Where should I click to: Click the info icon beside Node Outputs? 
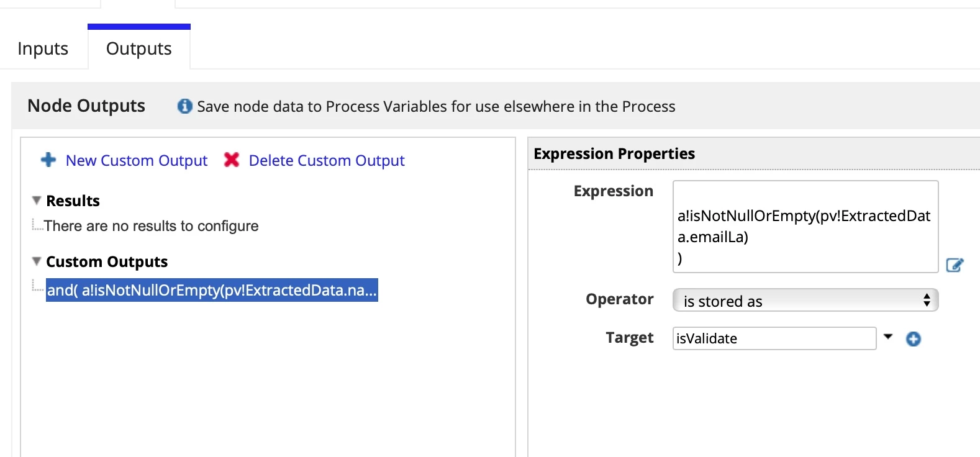pos(184,106)
